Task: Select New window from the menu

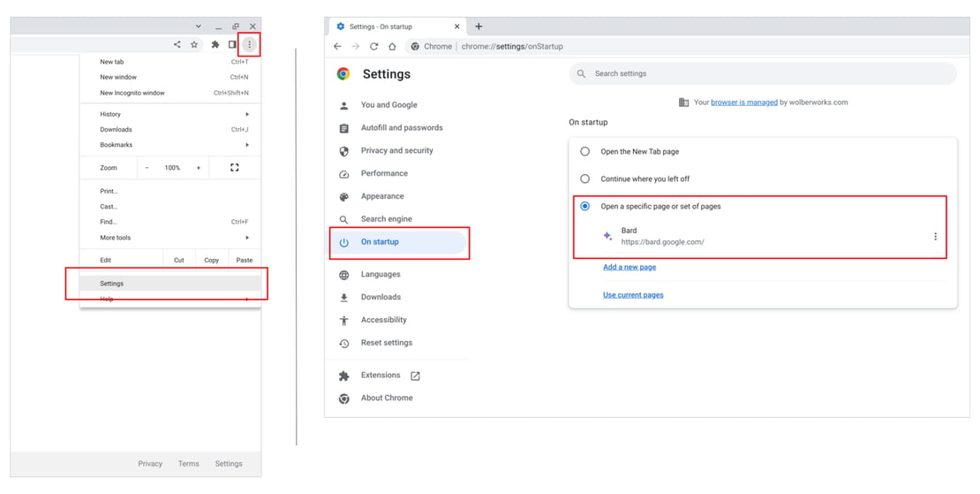Action: 170,77
